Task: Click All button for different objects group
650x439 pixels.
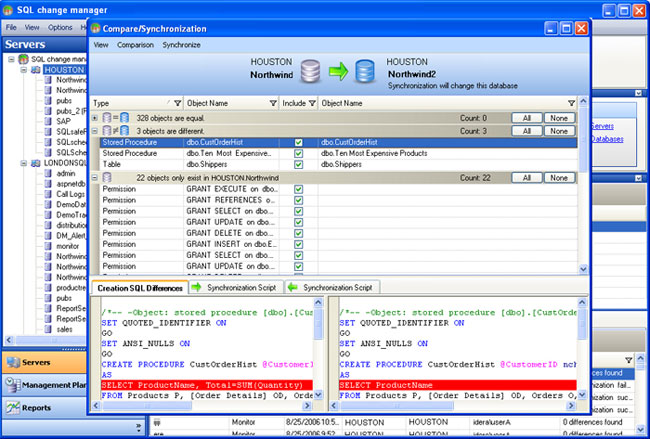Action: click(526, 131)
